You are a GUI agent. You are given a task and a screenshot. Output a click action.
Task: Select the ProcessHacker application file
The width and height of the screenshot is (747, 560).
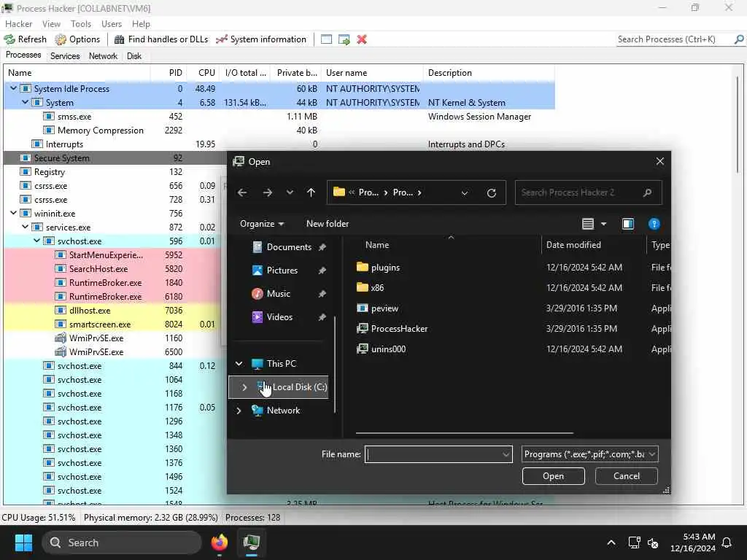pos(392,329)
